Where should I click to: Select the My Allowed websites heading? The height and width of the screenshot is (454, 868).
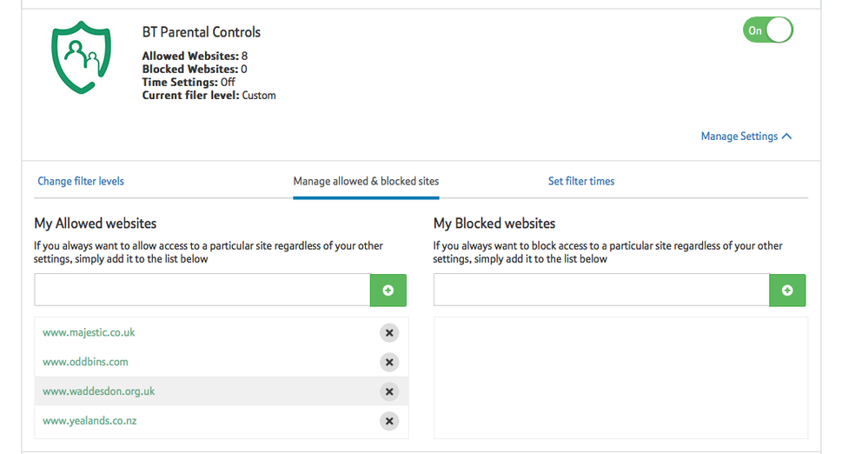click(x=96, y=224)
